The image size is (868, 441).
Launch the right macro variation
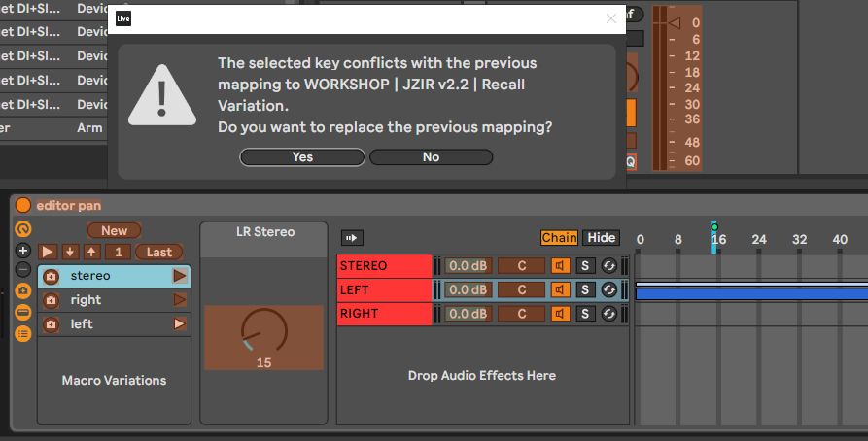click(x=180, y=300)
